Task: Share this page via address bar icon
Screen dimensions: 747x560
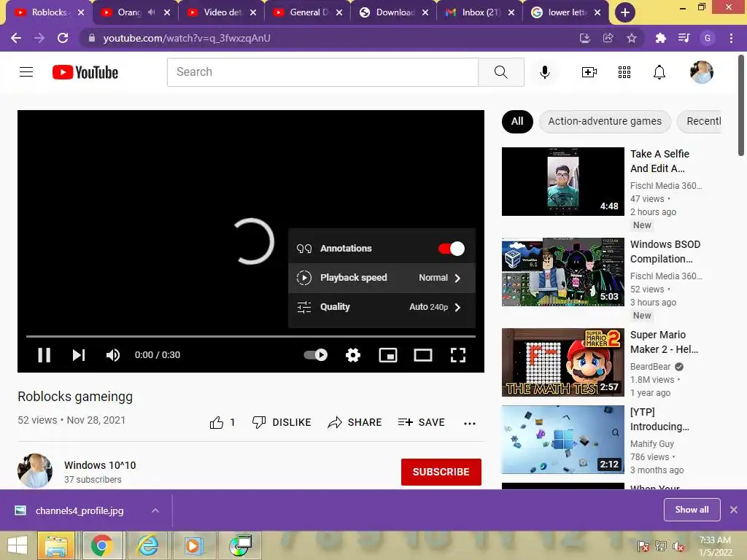Action: click(x=608, y=38)
